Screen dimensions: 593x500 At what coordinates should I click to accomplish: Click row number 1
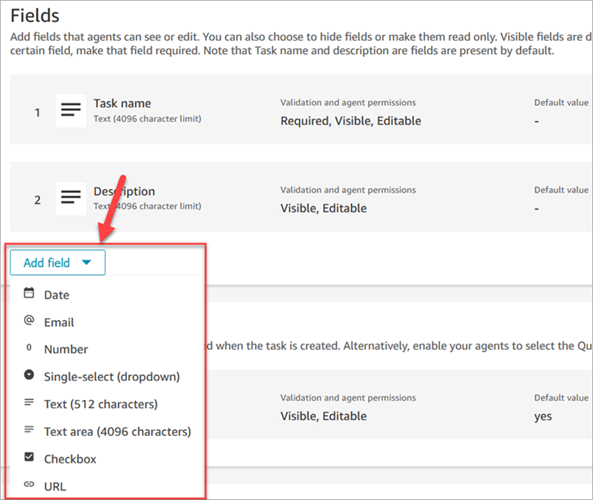[37, 112]
